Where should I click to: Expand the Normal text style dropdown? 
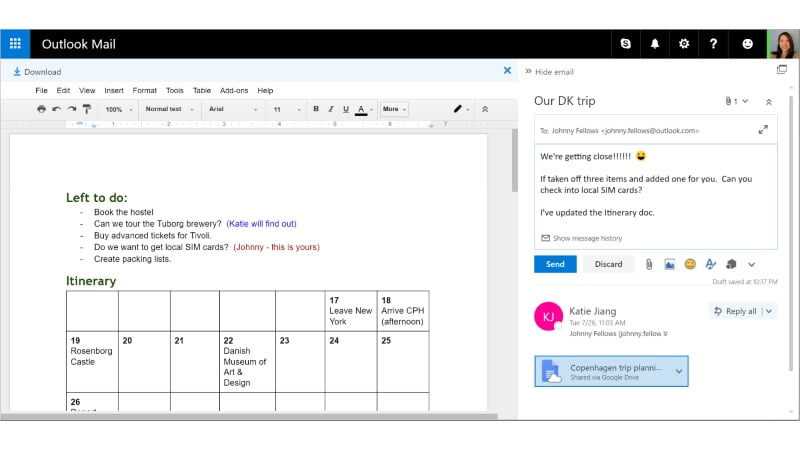point(168,109)
